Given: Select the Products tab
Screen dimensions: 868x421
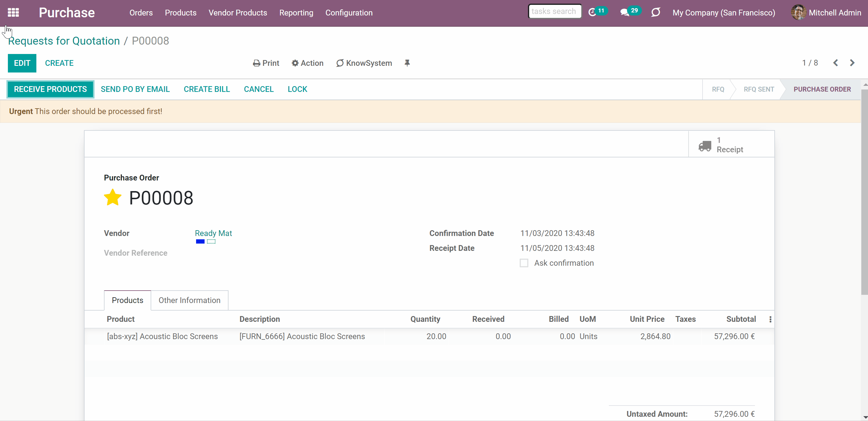Looking at the screenshot, I should pyautogui.click(x=127, y=300).
